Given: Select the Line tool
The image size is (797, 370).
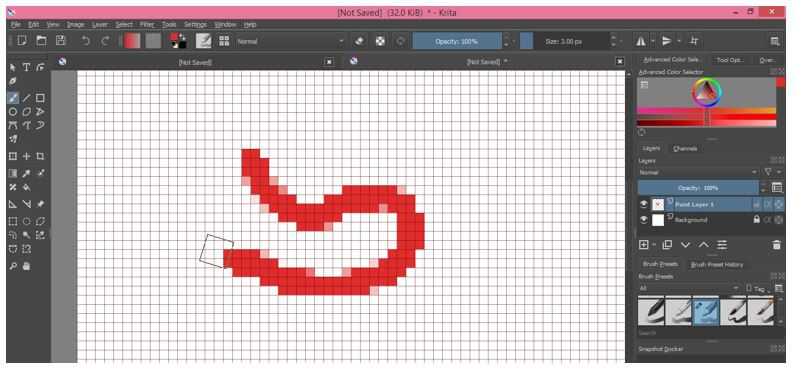Looking at the screenshot, I should click(x=26, y=98).
